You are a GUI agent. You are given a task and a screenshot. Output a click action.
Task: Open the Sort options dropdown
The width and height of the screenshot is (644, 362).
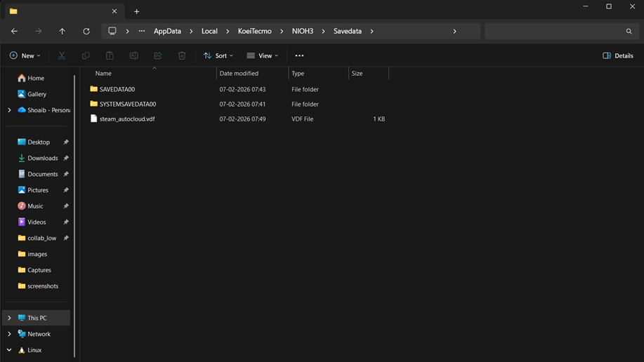click(218, 55)
